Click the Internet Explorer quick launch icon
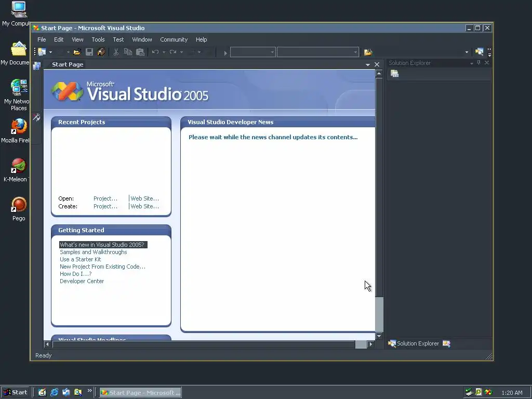The width and height of the screenshot is (532, 399). pos(54,392)
